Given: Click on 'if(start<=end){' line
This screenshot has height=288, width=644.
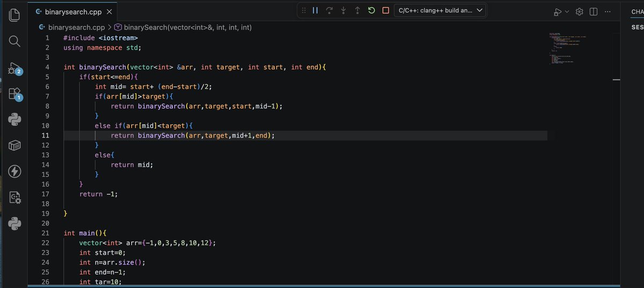Looking at the screenshot, I should point(109,77).
